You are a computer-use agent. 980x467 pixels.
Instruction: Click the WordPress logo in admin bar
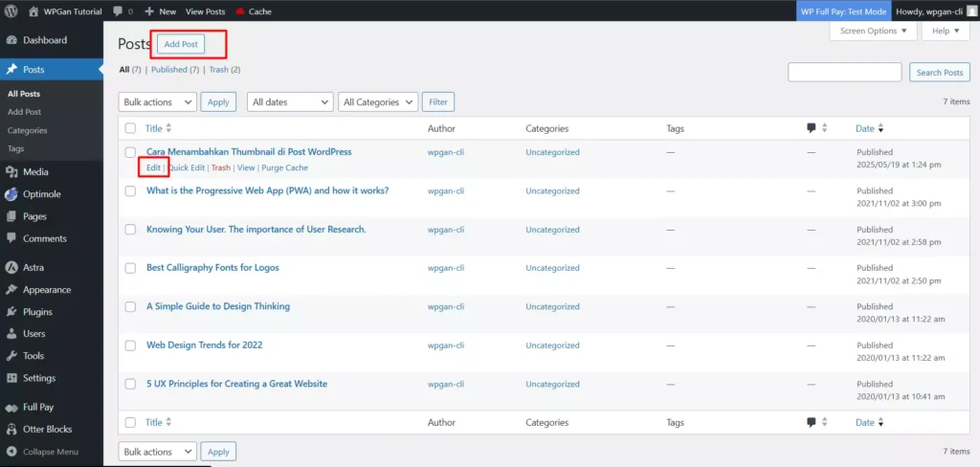(11, 11)
